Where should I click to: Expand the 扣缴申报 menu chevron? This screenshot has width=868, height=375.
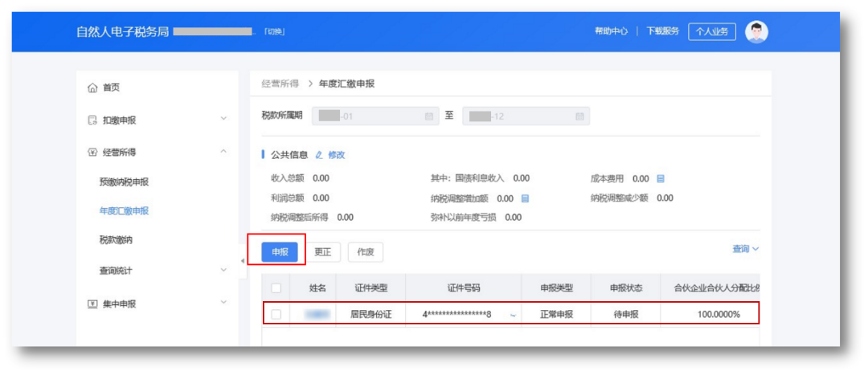pyautogui.click(x=223, y=118)
